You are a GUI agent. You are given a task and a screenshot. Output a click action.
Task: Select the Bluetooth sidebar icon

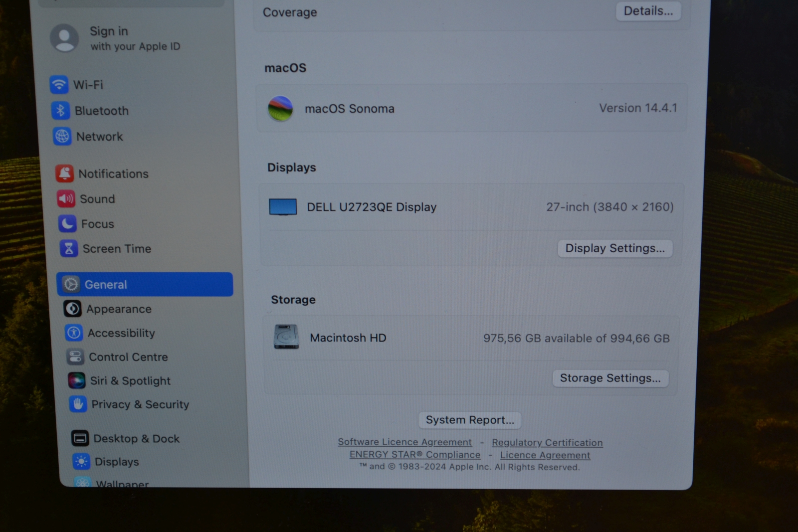62,111
